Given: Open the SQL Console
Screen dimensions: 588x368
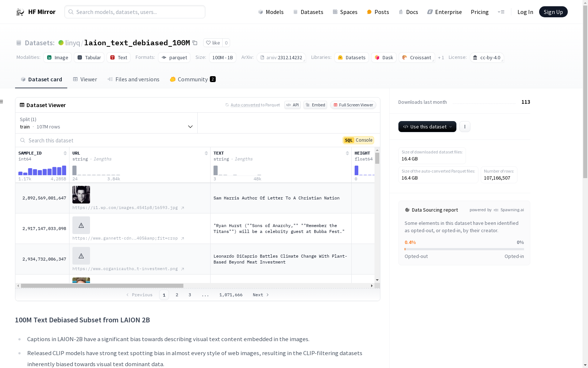Looking at the screenshot, I should pyautogui.click(x=358, y=140).
